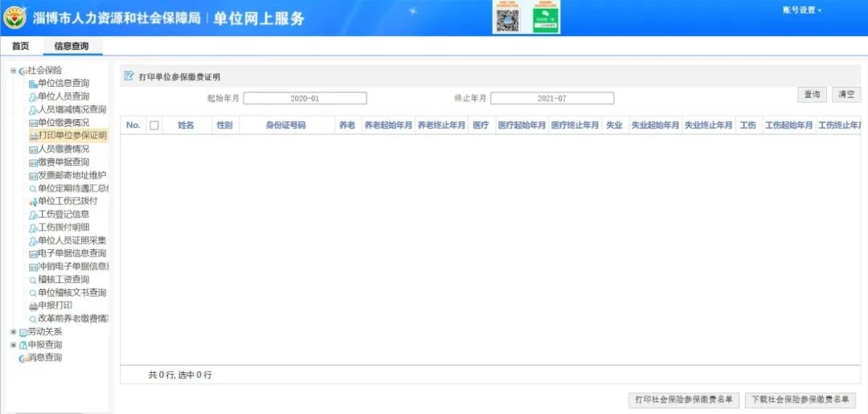Tick the select-all checkbox in table header
The width and height of the screenshot is (868, 414).
[x=154, y=125]
